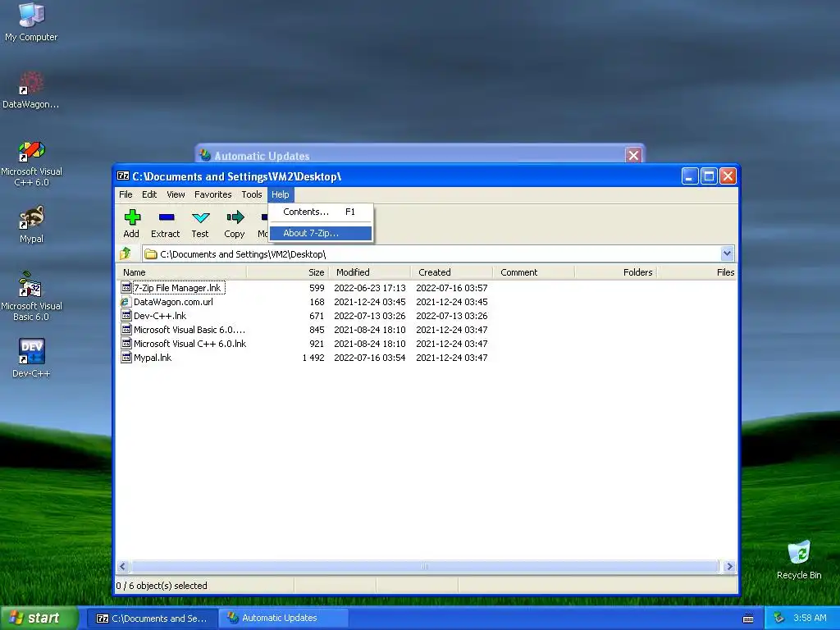
Task: Open the View menu
Action: click(176, 194)
